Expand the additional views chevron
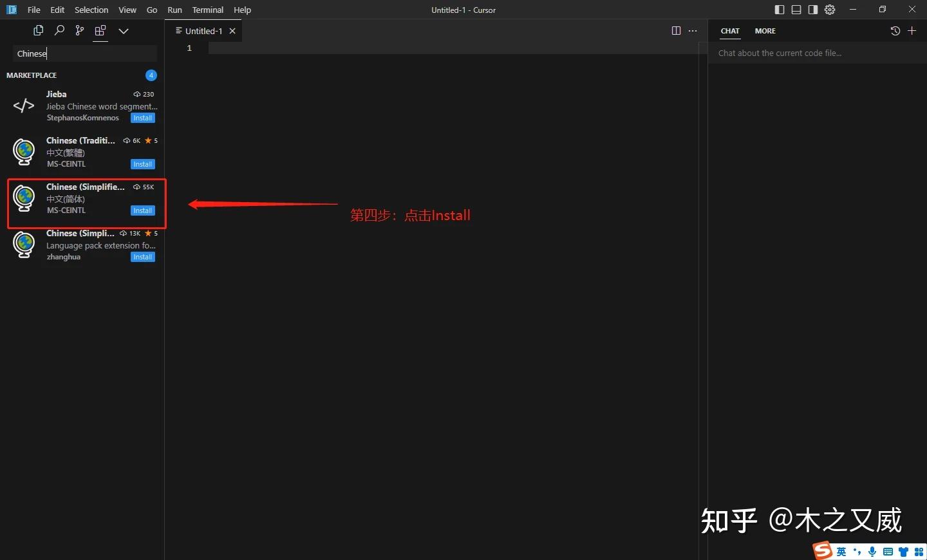927x560 pixels. (x=124, y=31)
